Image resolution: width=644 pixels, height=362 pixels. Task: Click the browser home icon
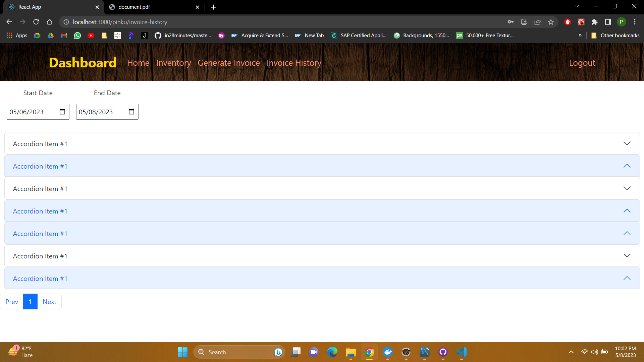[x=50, y=22]
